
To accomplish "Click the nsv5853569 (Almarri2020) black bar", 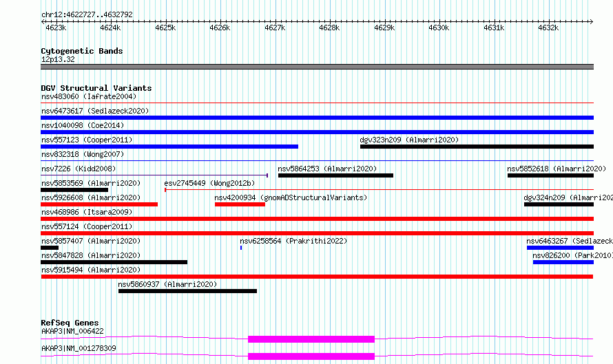I will point(74,190).
